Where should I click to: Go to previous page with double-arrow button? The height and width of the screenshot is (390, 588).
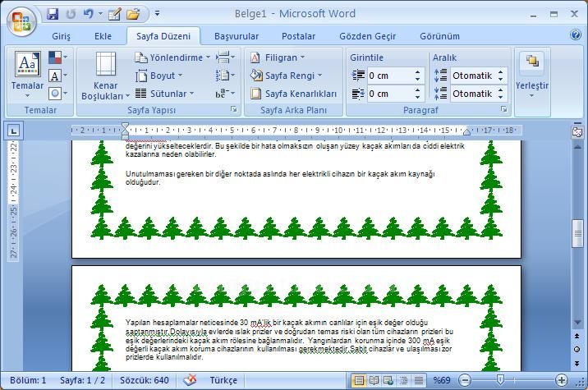[577, 336]
